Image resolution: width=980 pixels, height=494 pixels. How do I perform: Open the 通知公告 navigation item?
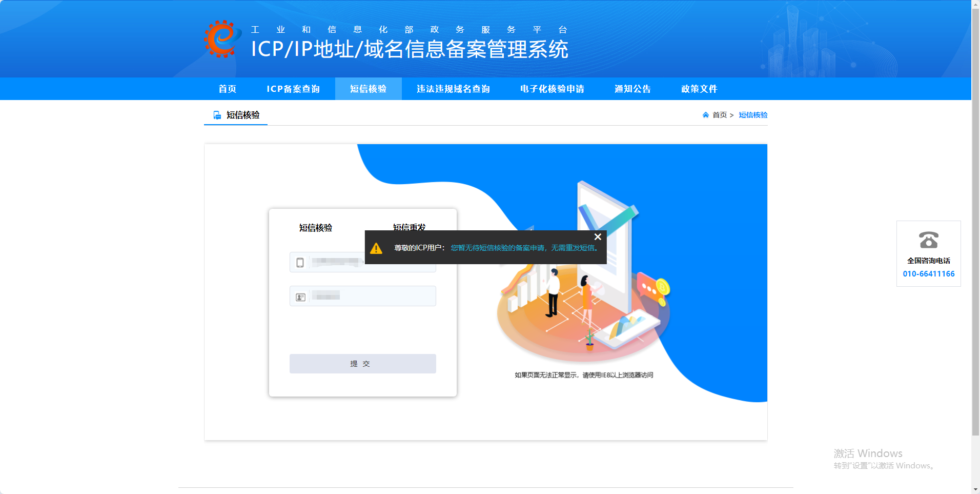pos(633,89)
